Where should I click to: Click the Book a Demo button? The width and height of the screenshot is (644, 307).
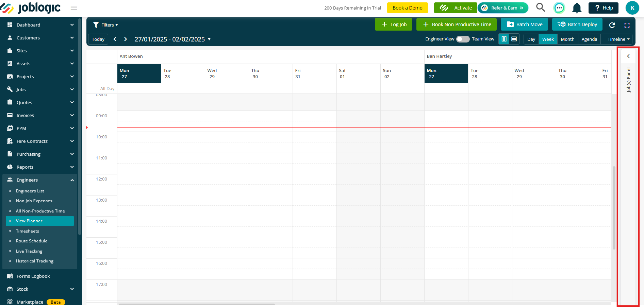[x=408, y=8]
